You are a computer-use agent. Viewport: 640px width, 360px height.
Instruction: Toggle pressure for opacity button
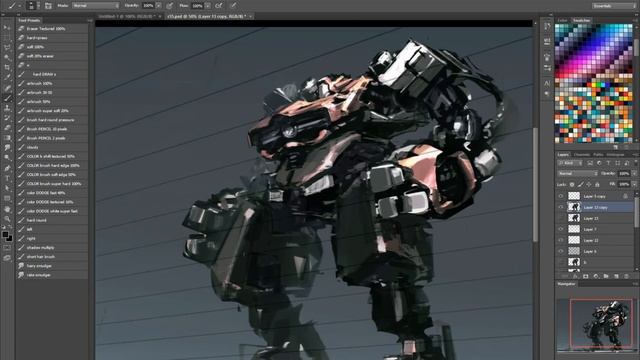[169, 6]
